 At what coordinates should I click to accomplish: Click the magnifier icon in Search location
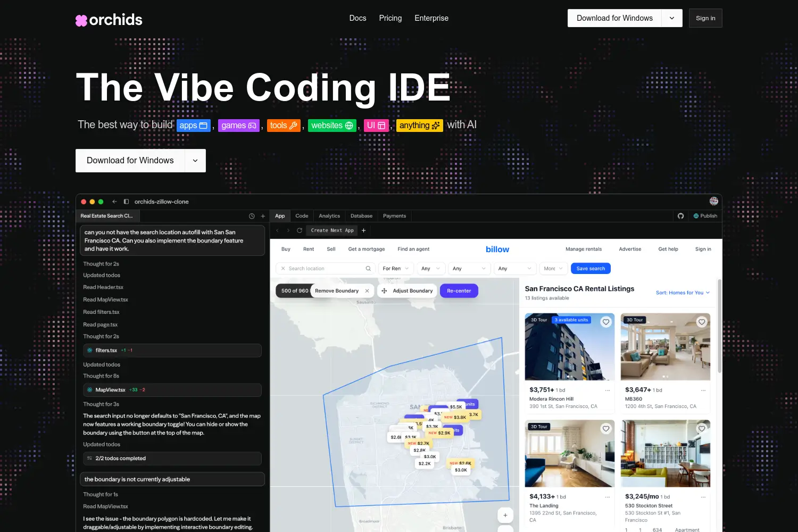point(368,269)
